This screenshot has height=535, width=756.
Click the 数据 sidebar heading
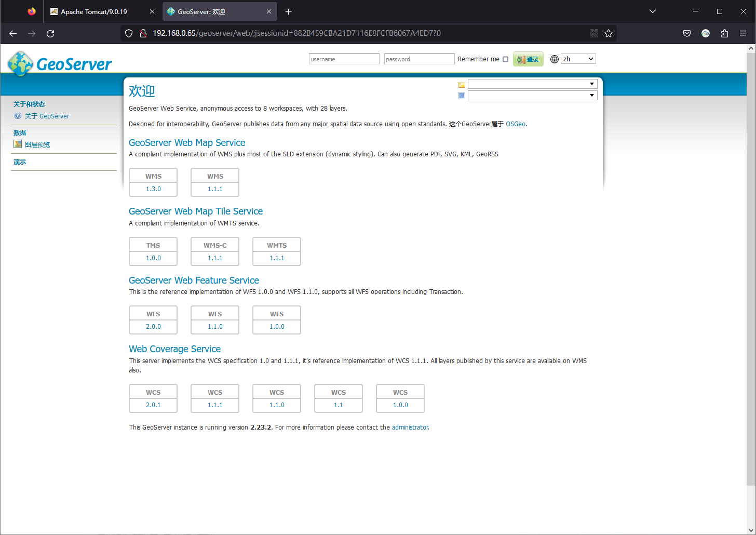20,133
